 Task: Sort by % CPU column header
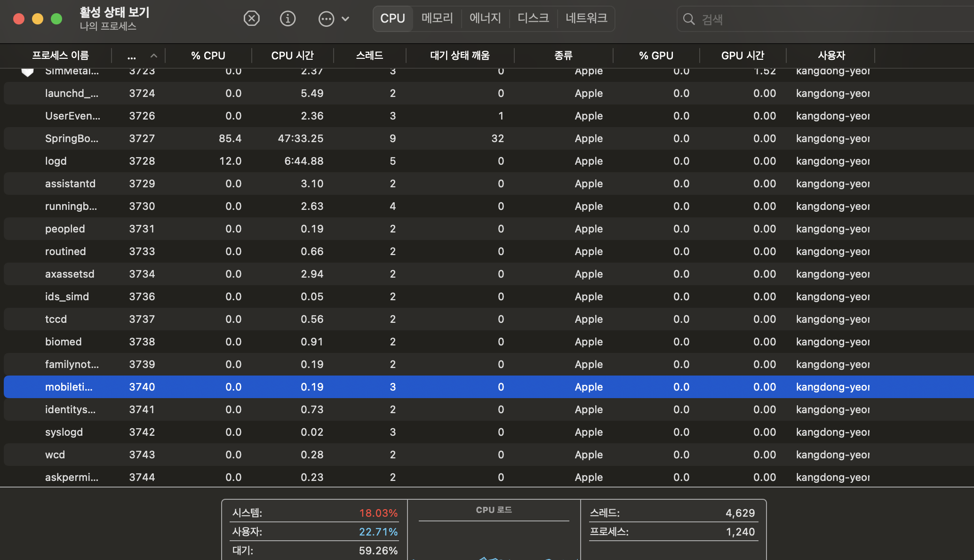click(208, 56)
